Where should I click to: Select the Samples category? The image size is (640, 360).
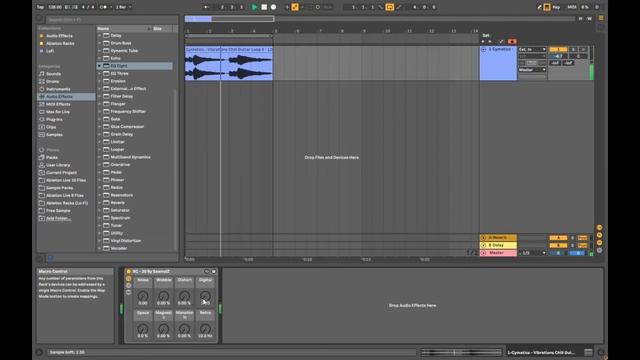click(x=54, y=135)
